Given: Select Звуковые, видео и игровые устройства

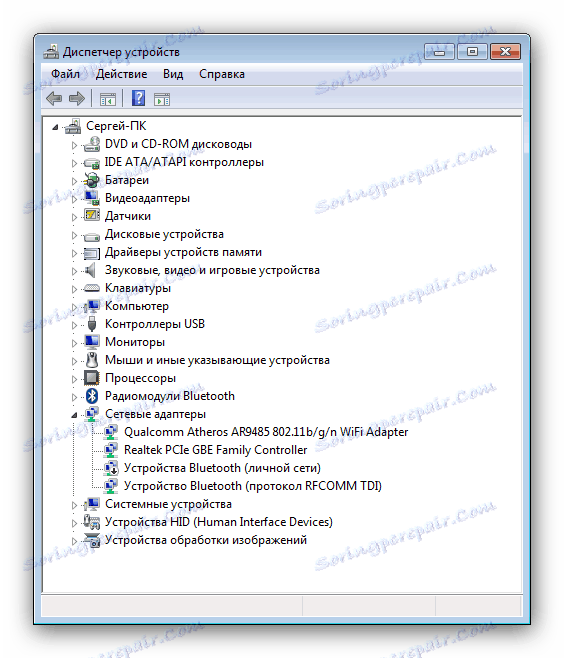Looking at the screenshot, I should pos(212,270).
